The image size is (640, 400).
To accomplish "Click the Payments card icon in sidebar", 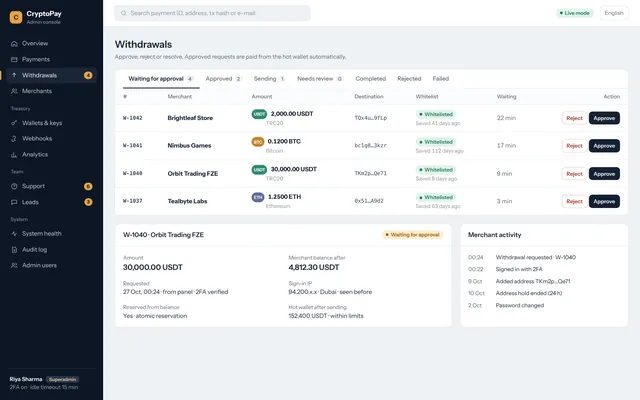I will click(x=14, y=60).
